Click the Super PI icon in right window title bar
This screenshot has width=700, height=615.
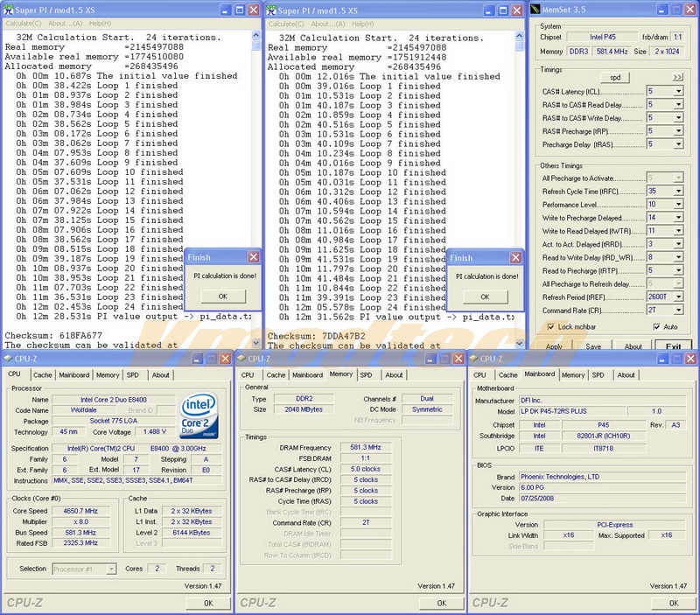[271, 10]
